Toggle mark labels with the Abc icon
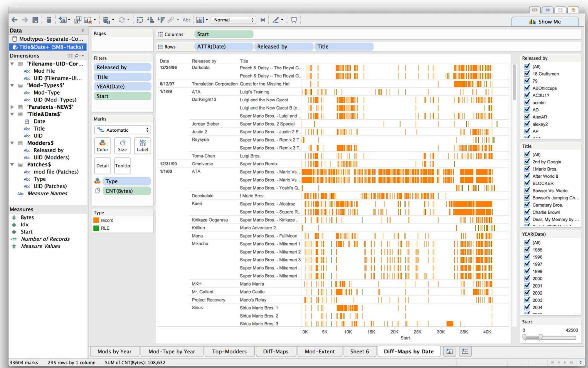This screenshot has height=368, width=588. (x=186, y=20)
